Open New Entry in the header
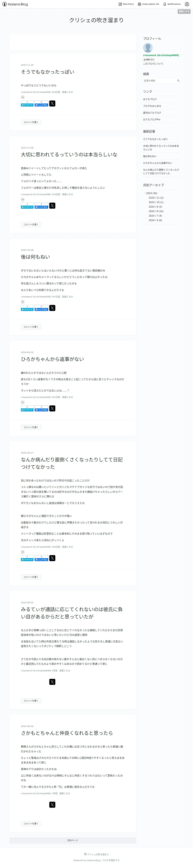Image resolution: width=193 pixels, height=868 pixels. click(126, 4)
